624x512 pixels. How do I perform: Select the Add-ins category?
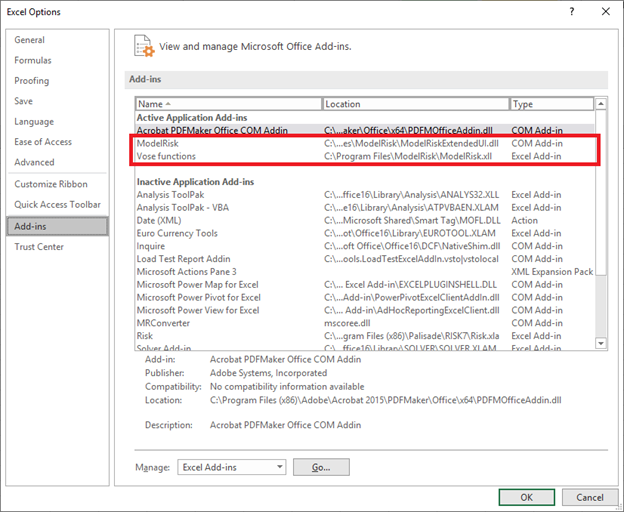click(58, 226)
